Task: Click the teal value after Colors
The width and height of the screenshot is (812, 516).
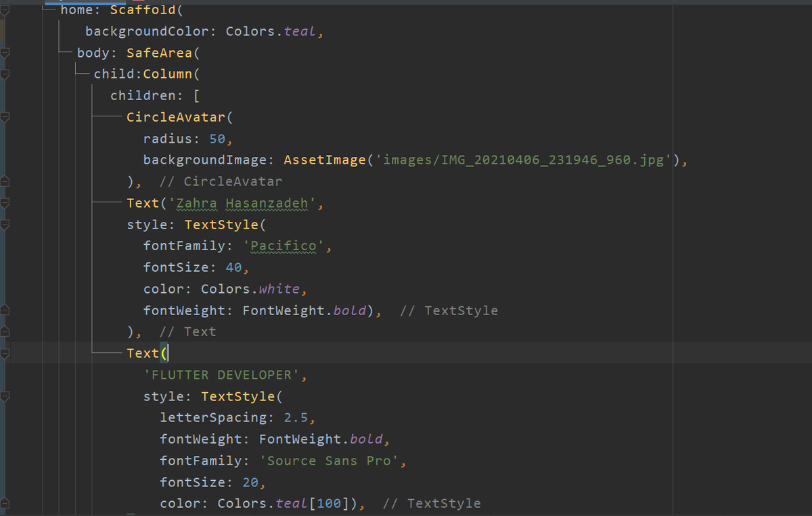Action: pos(300,32)
